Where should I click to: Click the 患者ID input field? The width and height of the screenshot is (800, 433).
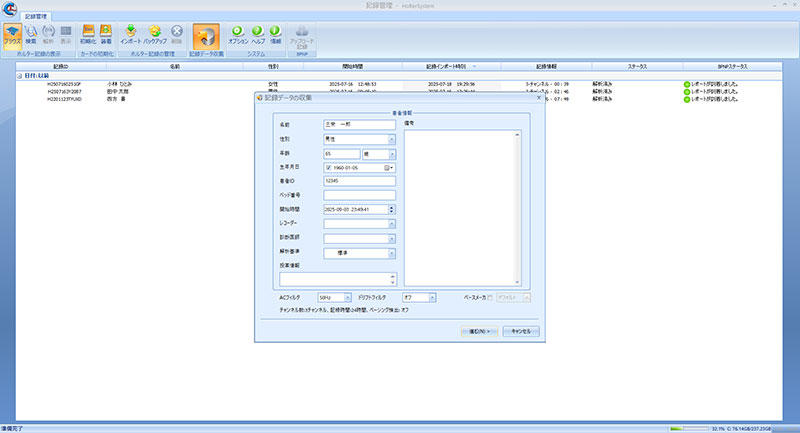[x=360, y=181]
